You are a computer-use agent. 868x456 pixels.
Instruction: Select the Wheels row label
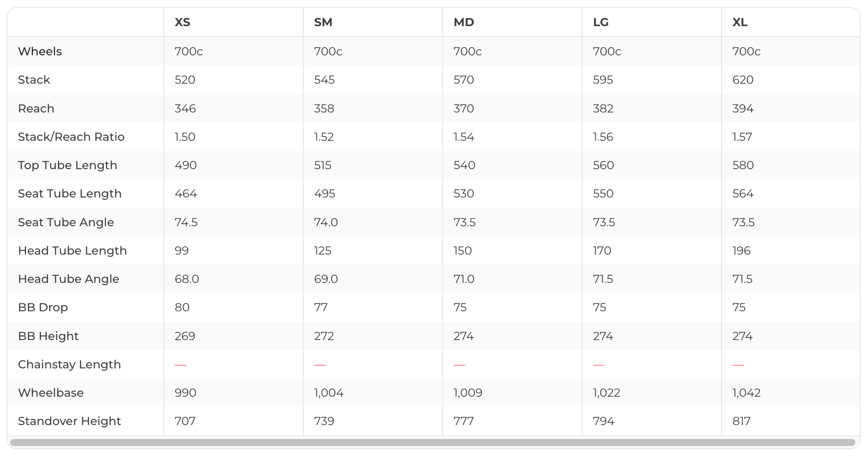40,51
